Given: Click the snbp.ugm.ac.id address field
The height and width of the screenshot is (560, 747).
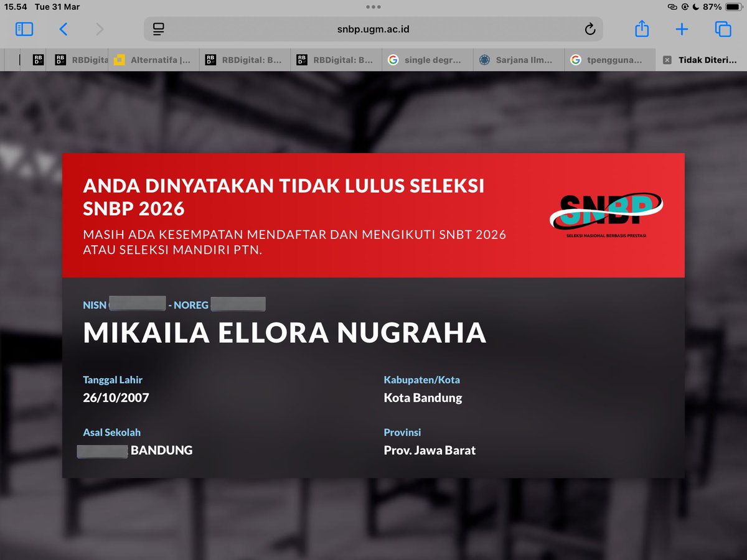Looking at the screenshot, I should [x=374, y=29].
